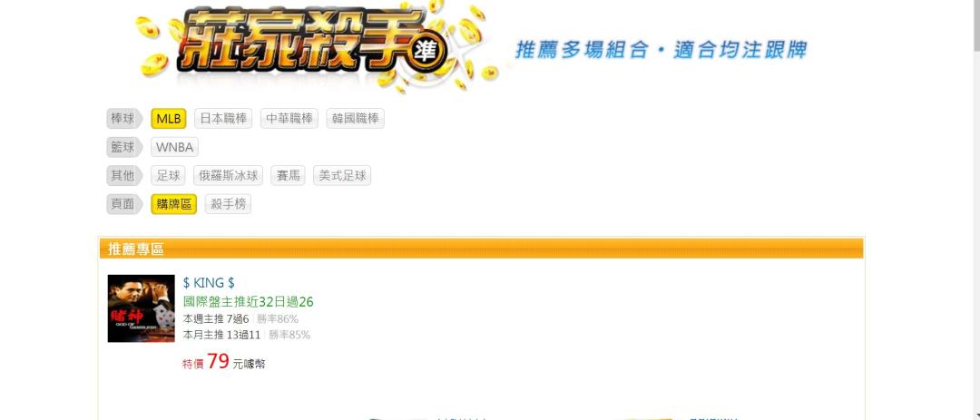This screenshot has height=420, width=980.
Task: Open the 美式足球 category
Action: 342,176
